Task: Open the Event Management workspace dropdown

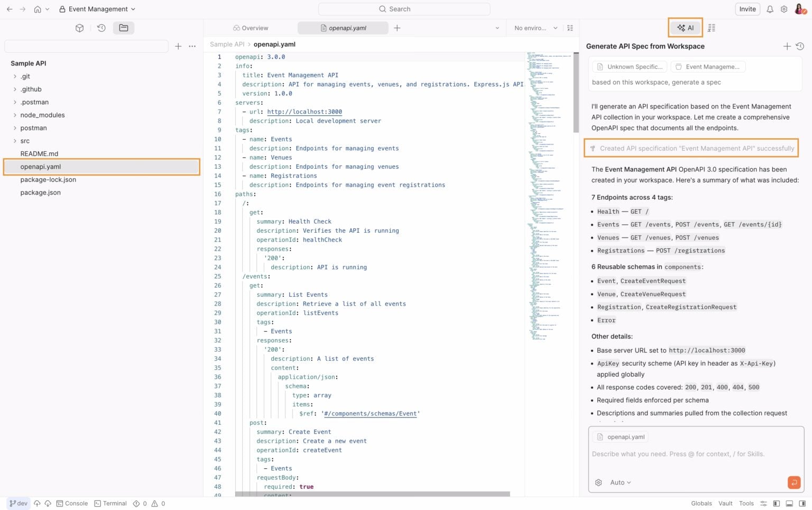Action: point(97,9)
